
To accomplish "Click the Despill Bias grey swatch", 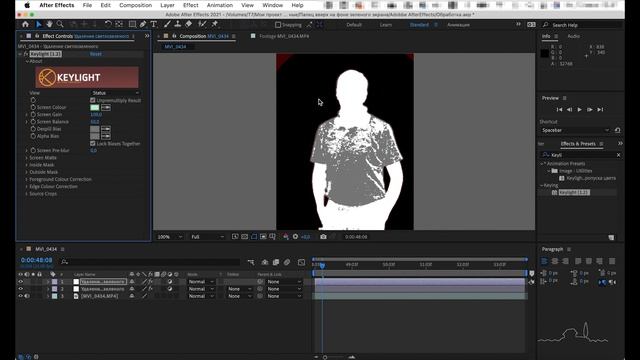I will pyautogui.click(x=95, y=129).
